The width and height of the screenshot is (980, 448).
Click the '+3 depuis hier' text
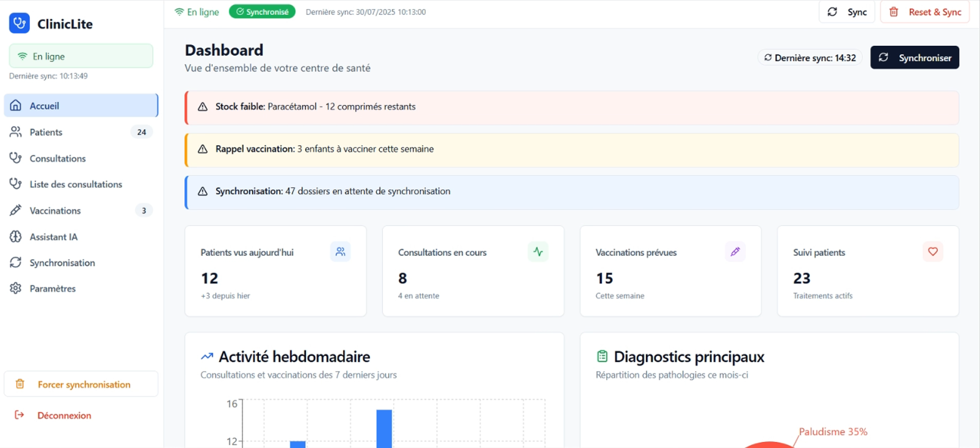coord(225,295)
